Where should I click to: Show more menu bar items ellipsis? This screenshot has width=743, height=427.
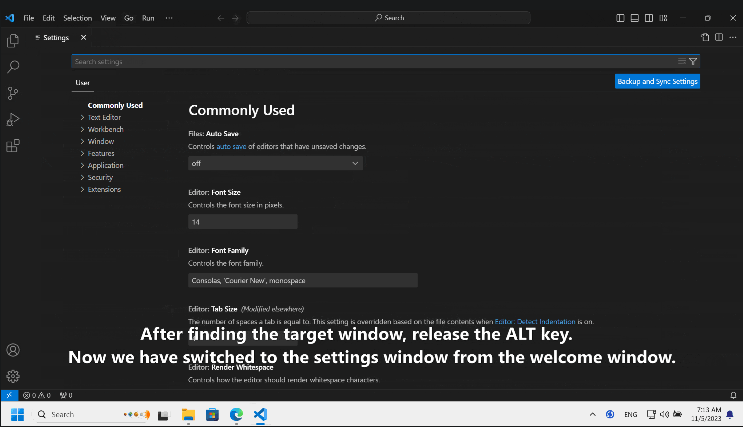pyautogui.click(x=169, y=18)
